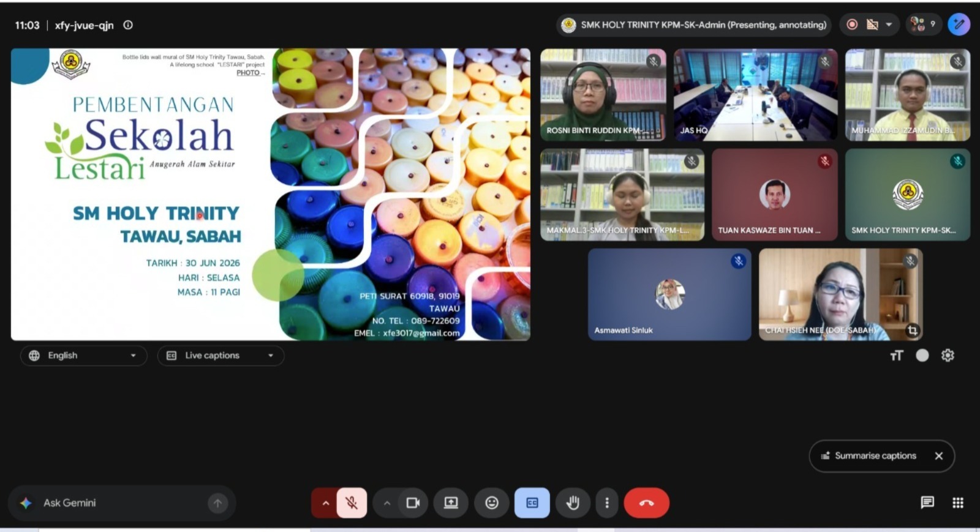
Task: Turn off closed captions button
Action: (x=532, y=503)
